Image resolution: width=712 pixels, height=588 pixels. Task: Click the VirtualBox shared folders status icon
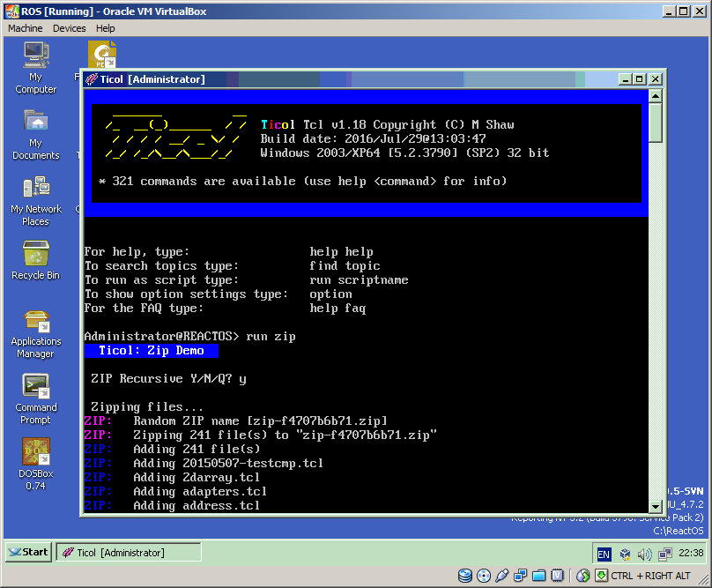[x=539, y=576]
